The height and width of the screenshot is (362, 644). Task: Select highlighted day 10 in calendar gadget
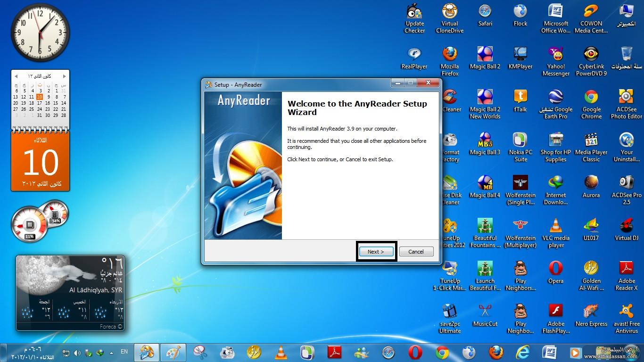click(40, 97)
